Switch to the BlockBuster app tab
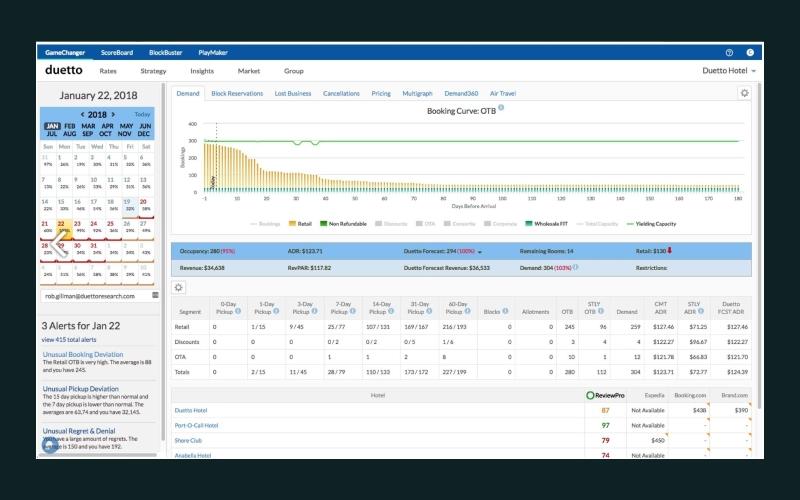 click(x=165, y=53)
